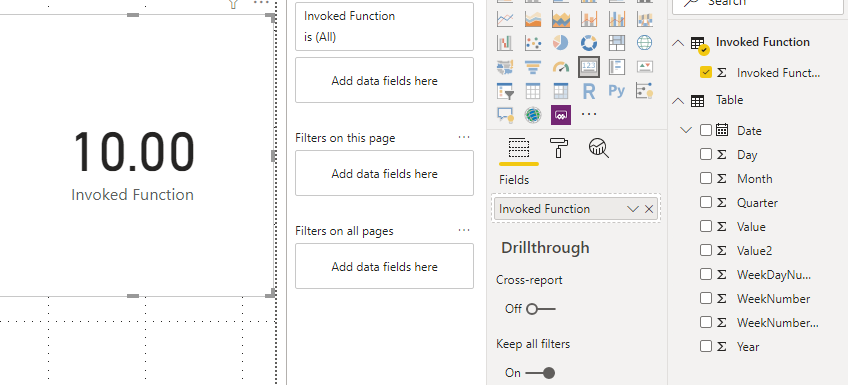Select the Key influencers visualization
Viewport: 848px width, 385px height.
pos(645,91)
